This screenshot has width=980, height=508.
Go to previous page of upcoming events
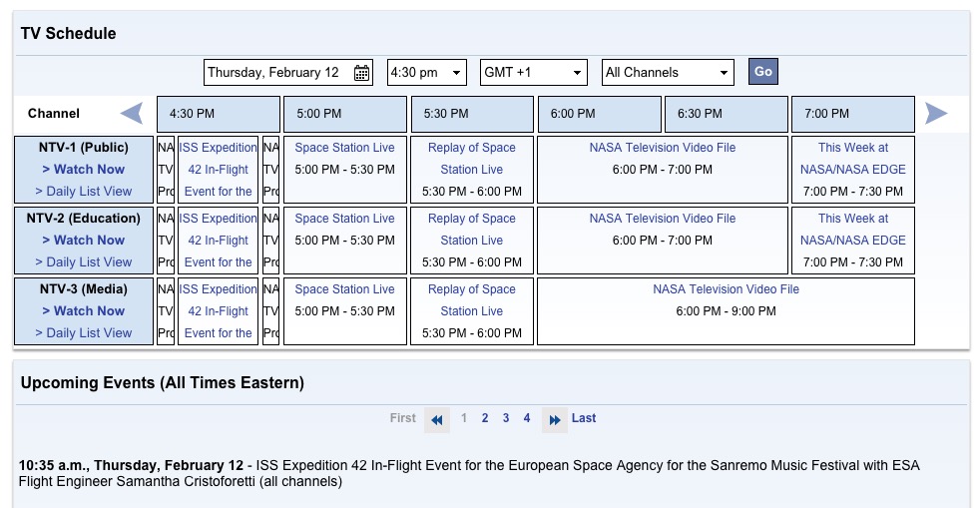point(436,420)
